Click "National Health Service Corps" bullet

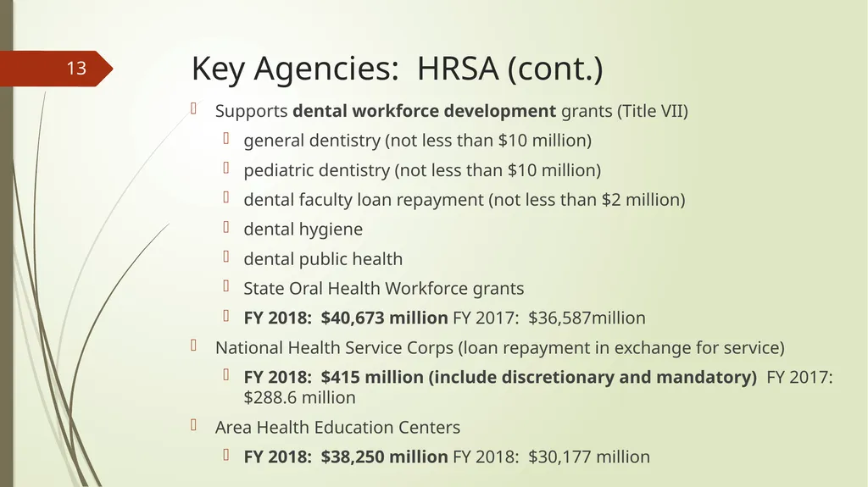[x=499, y=347]
